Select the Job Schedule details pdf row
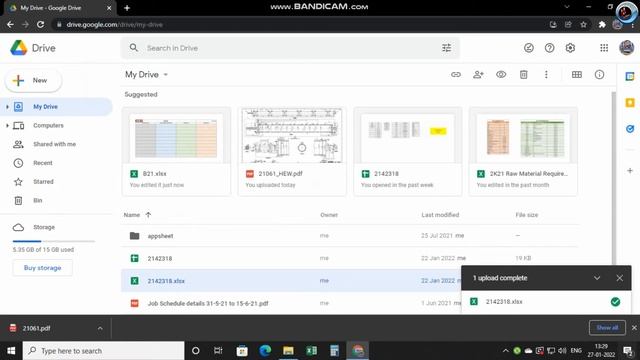Screen dimensions: 640x360 [291, 303]
